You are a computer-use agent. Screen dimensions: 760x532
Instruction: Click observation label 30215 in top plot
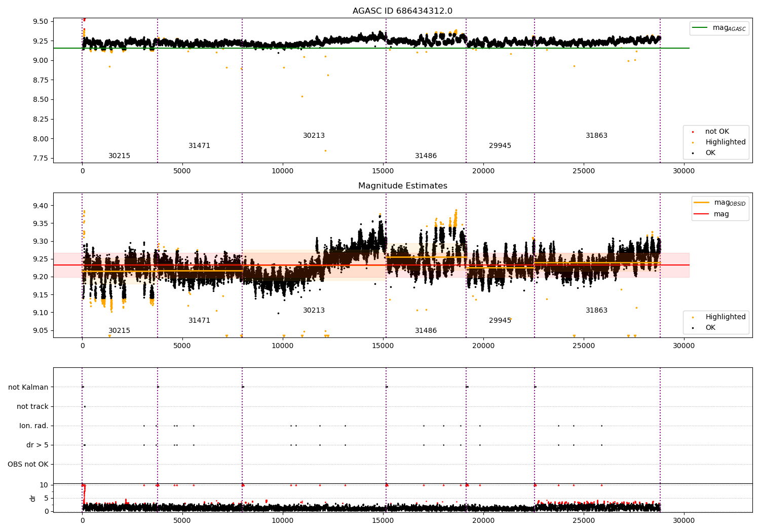[x=119, y=156]
